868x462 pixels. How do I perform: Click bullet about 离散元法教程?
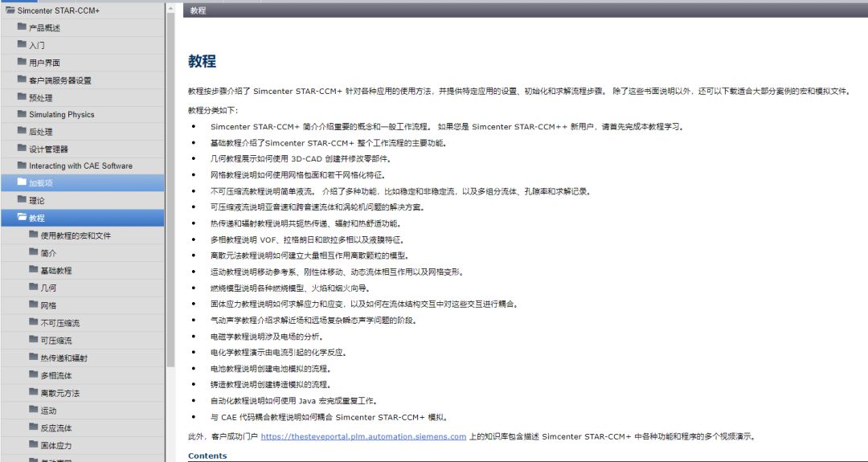(309, 255)
